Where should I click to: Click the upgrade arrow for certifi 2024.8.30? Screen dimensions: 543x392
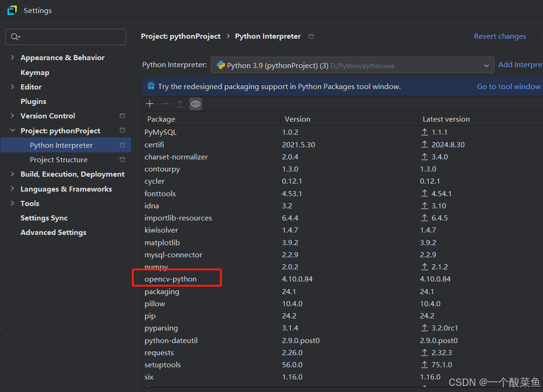[425, 144]
